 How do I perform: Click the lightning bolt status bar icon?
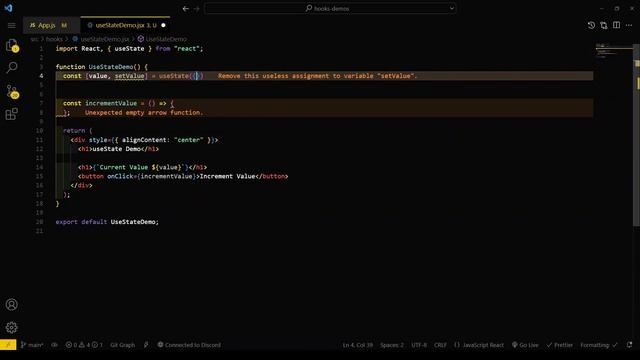click(146, 345)
